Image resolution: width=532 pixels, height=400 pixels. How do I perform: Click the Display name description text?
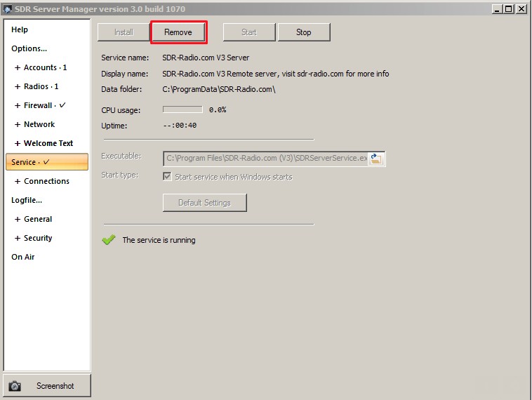[x=276, y=74]
